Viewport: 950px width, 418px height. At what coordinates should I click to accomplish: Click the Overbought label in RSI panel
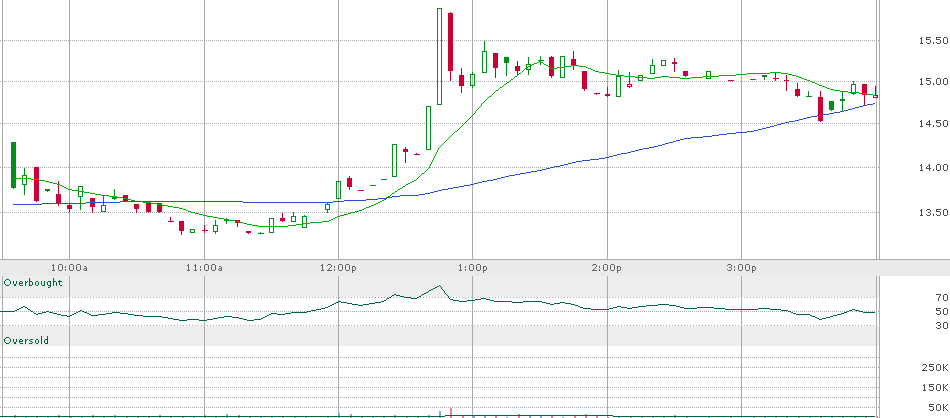click(x=33, y=283)
